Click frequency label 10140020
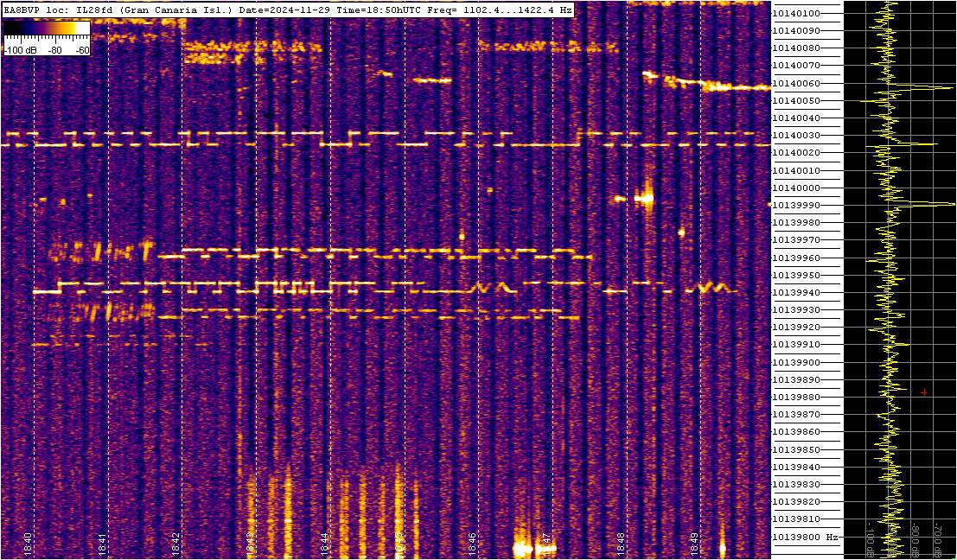This screenshot has width=957, height=560. (796, 153)
